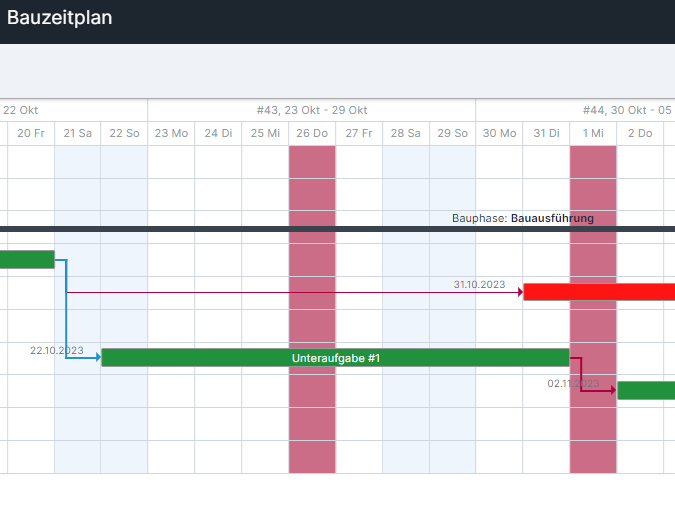Click the 1 Mi day header
Viewport: 675px width, 527px height.
click(593, 133)
